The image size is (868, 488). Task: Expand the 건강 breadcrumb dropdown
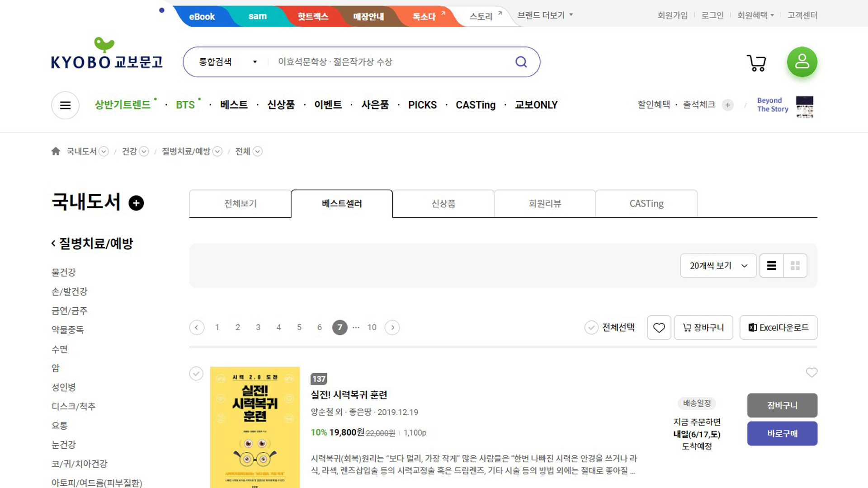(x=144, y=151)
